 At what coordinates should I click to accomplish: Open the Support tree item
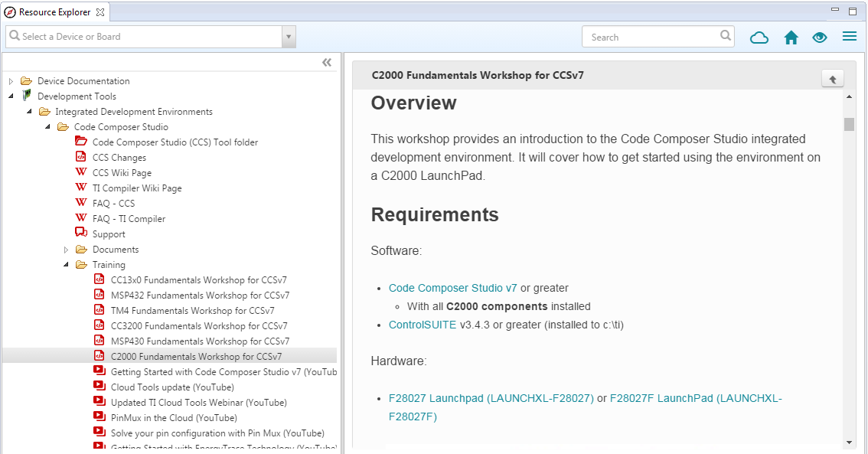[x=109, y=234]
